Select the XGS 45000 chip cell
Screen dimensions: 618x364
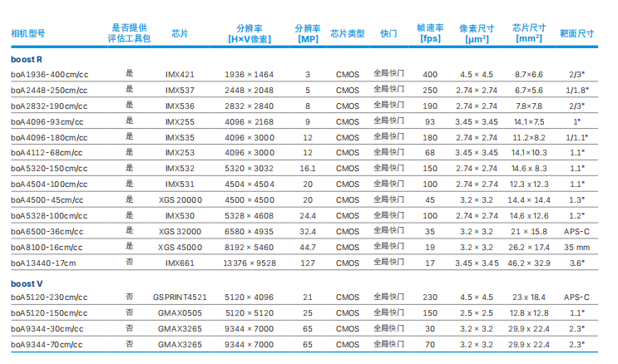coord(180,247)
